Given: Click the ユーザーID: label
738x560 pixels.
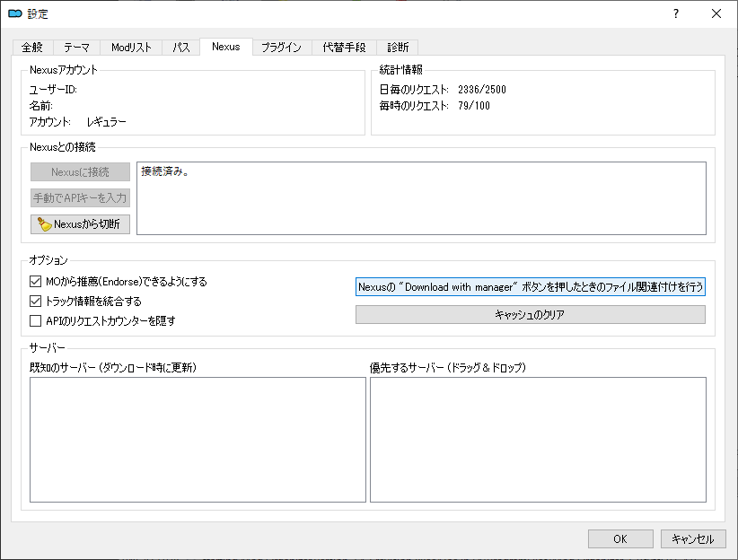Looking at the screenshot, I should (x=53, y=90).
